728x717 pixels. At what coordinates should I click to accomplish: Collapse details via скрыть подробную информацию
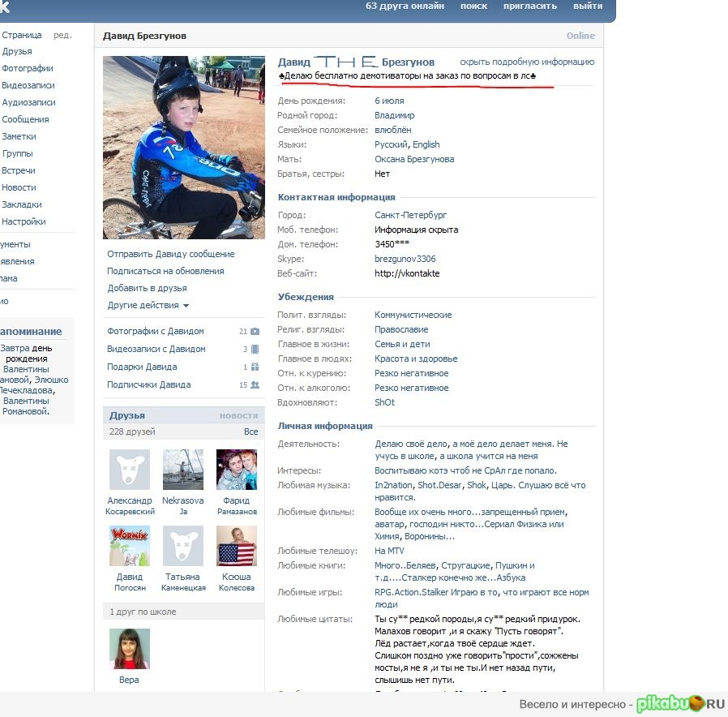coord(526,62)
